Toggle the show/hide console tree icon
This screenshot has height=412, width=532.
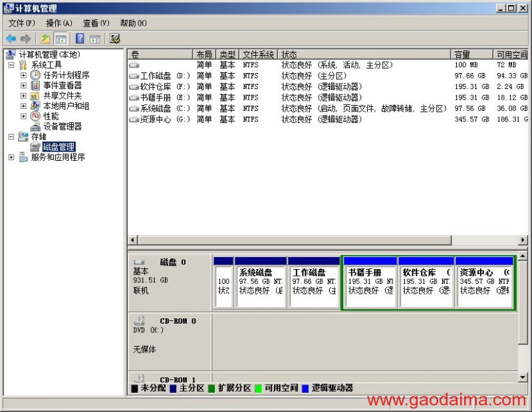pyautogui.click(x=61, y=39)
